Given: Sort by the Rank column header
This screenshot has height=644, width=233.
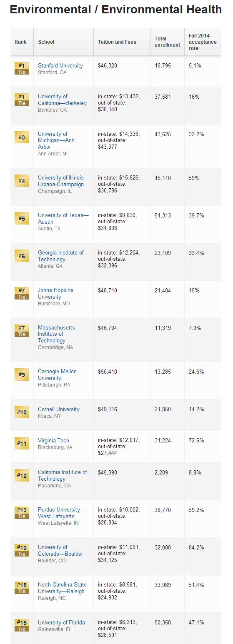Looking at the screenshot, I should coord(20,42).
